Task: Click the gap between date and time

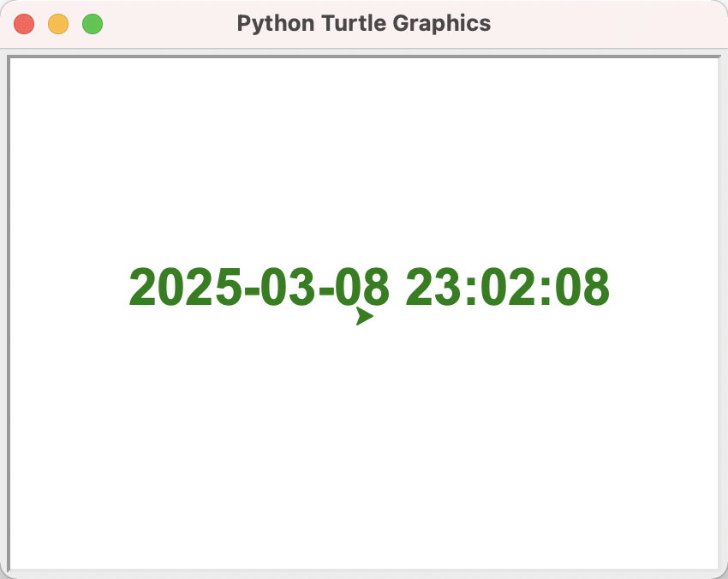Action: (398, 287)
